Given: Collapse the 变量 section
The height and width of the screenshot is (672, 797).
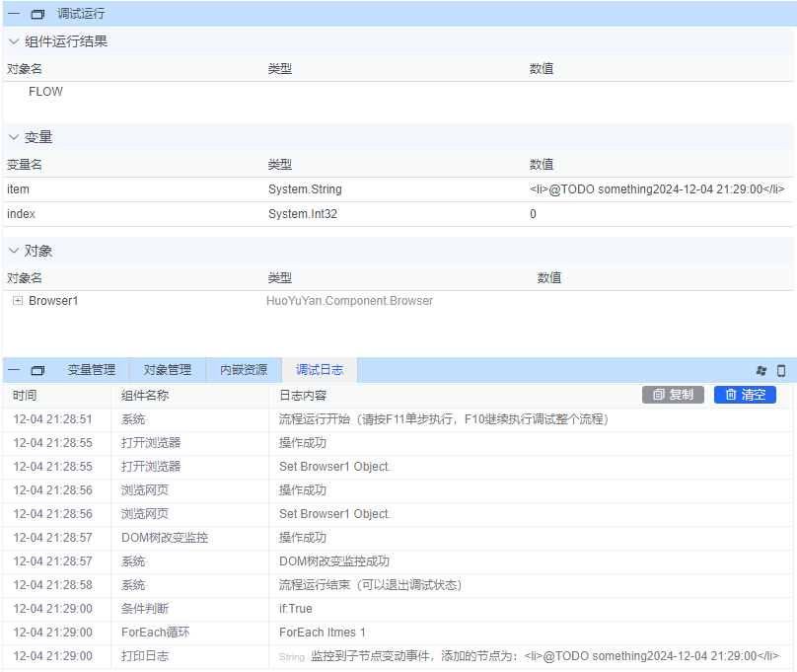Looking at the screenshot, I should coord(12,137).
